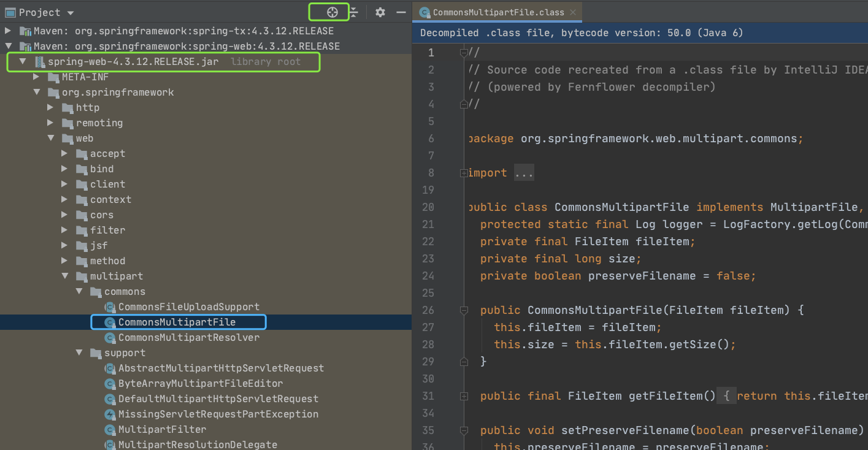Select the CommonsMultipartFile.class editor tab
This screenshot has width=868, height=450.
point(496,12)
